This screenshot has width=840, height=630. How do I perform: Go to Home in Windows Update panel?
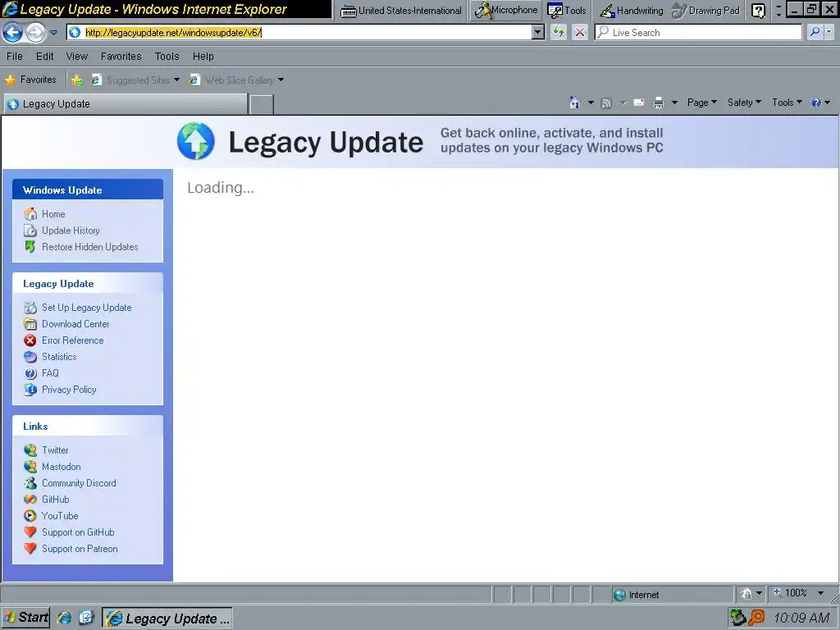click(x=53, y=214)
